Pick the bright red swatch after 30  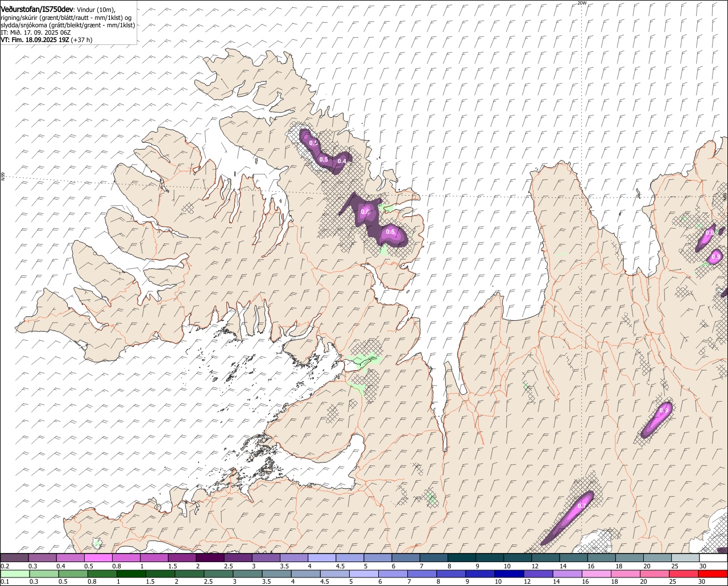[x=713, y=573]
